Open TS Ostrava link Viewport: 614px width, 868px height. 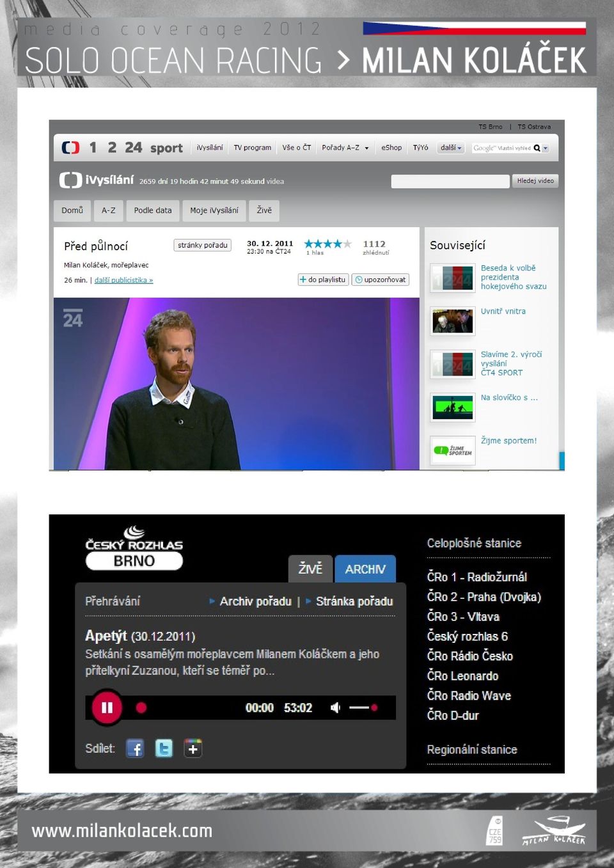(534, 127)
